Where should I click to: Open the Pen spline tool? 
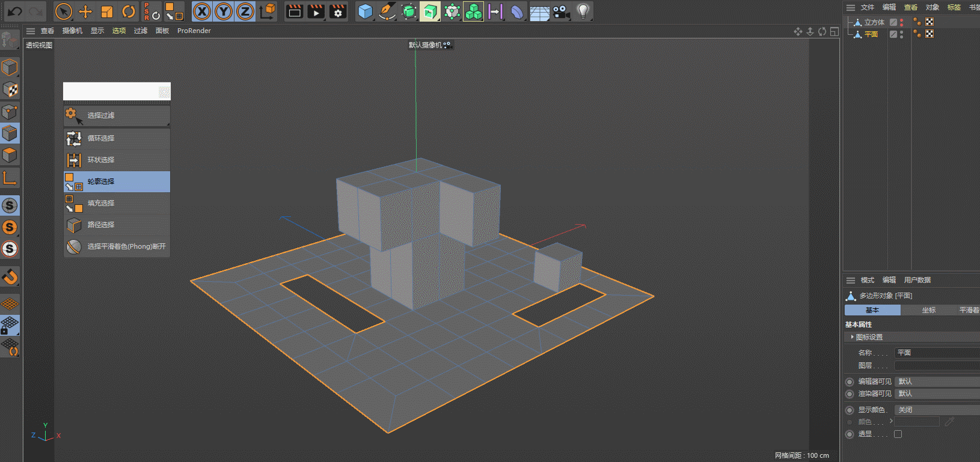tap(387, 11)
